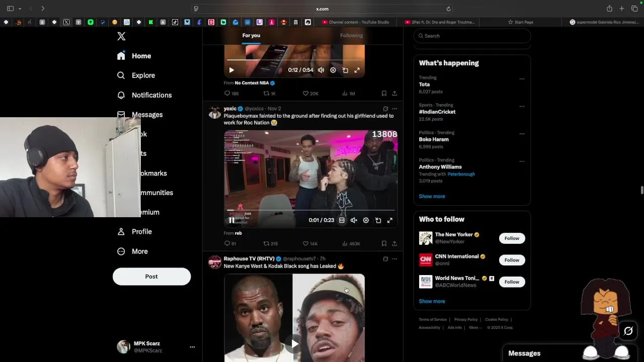
Task: Open options for Anthony Williams trend
Action: pyautogui.click(x=522, y=161)
